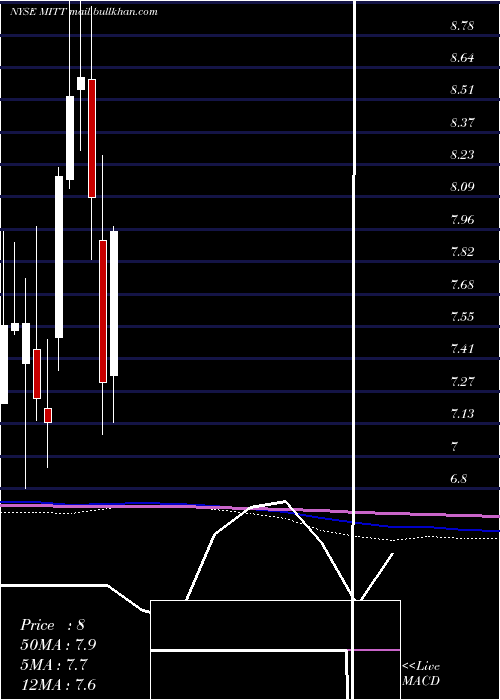The width and height of the screenshot is (500, 700).
Task: Click the 7.55 price axis label
Action: (462, 317)
